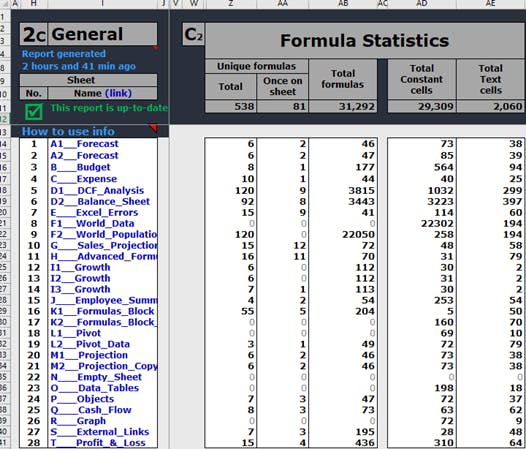Screen dimensions: 526x449
Task: Select the 'Once on sheet' header cell
Action: 282,86
